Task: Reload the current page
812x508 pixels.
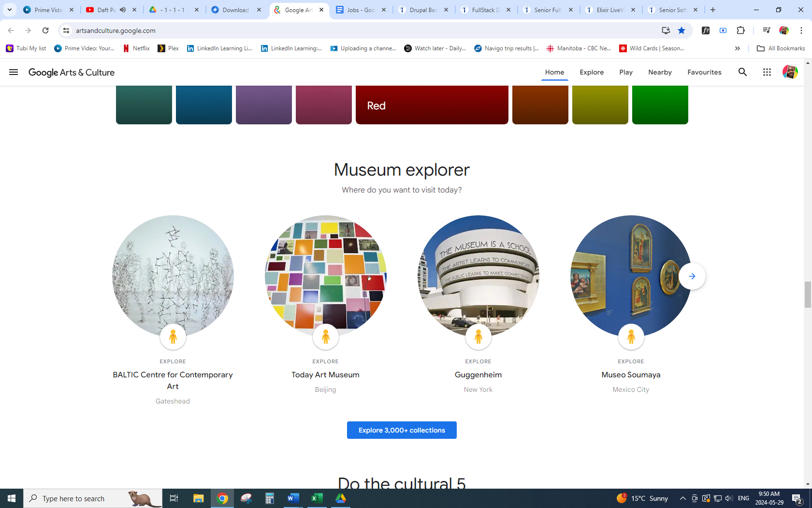Action: coord(45,30)
